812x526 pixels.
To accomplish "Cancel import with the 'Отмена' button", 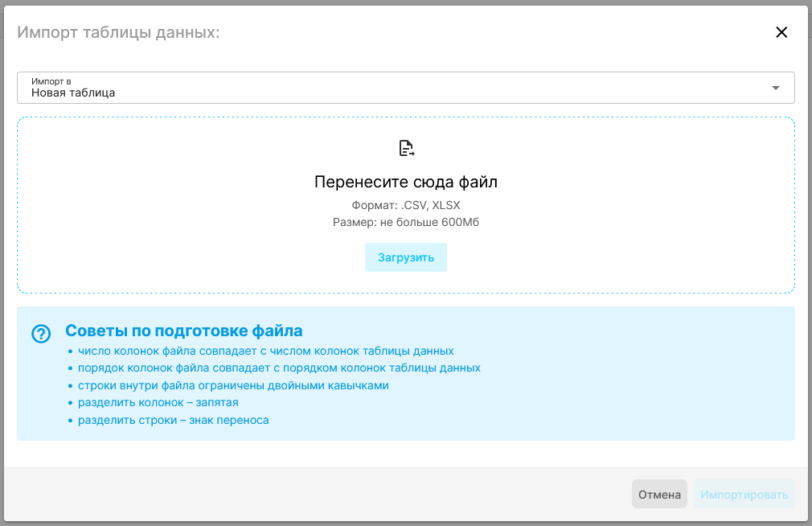I will coord(659,495).
